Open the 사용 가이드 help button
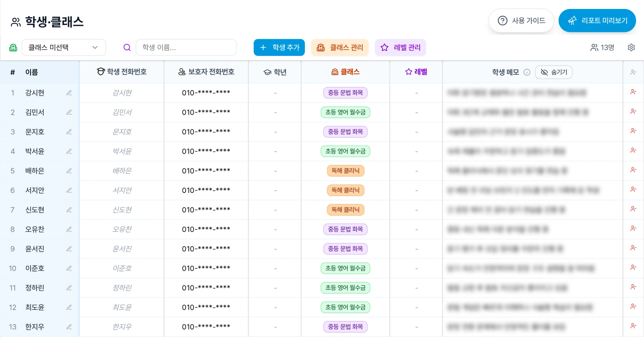Screen dimensions: 644x340 point(521,20)
